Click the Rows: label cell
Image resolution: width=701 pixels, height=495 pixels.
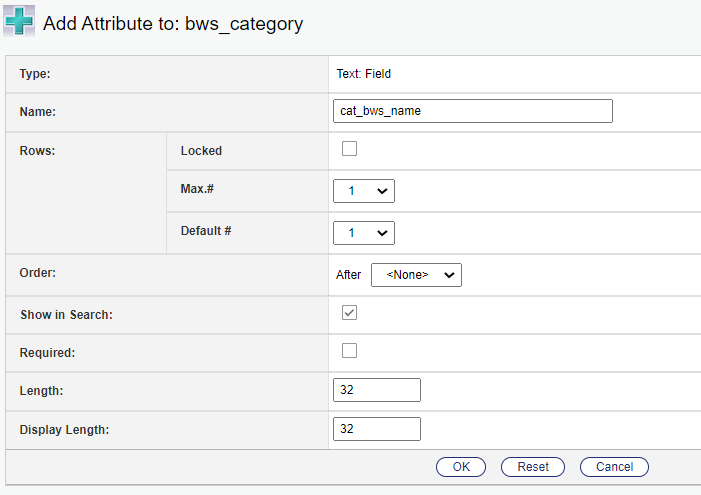38,151
